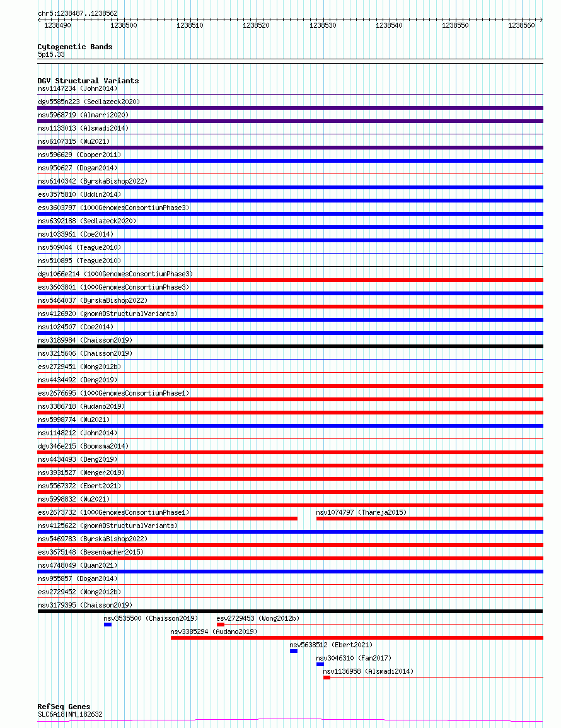The width and height of the screenshot is (561, 728).
Task: Click the 1238530 ruler coordinate
Action: coord(323,25)
